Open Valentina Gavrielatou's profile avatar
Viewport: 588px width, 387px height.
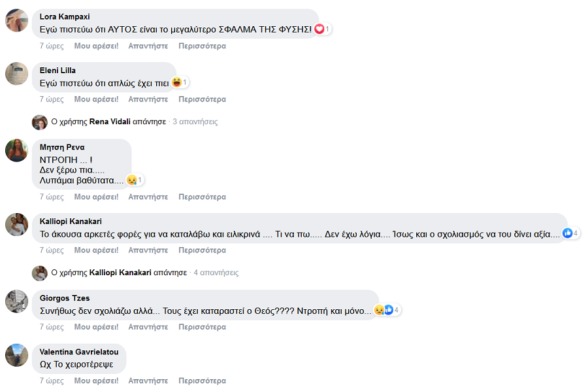(x=16, y=355)
